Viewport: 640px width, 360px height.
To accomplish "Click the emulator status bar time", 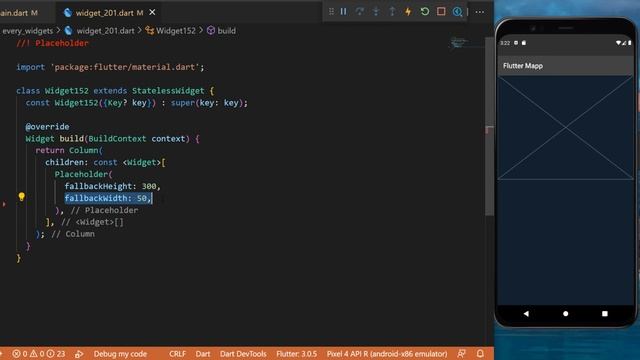I will 505,43.
